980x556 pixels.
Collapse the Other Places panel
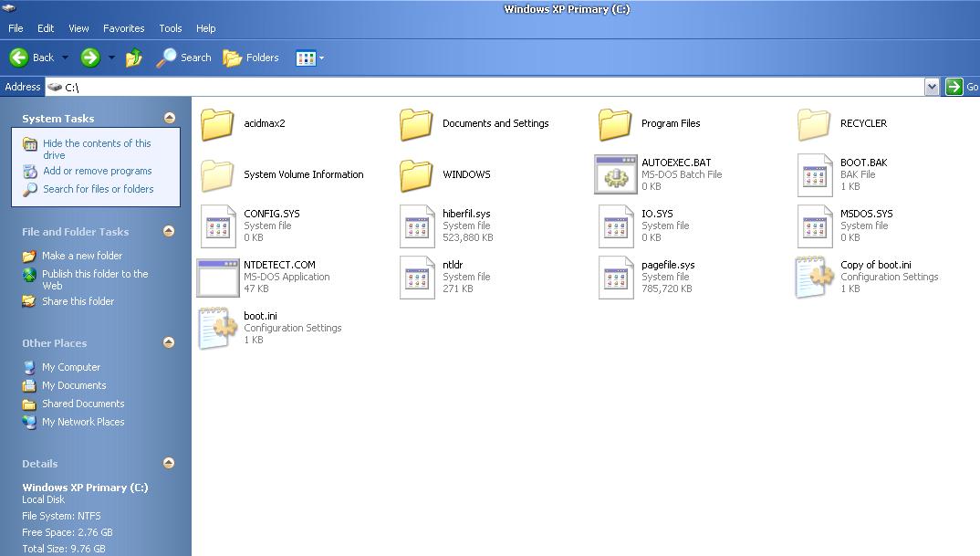169,342
